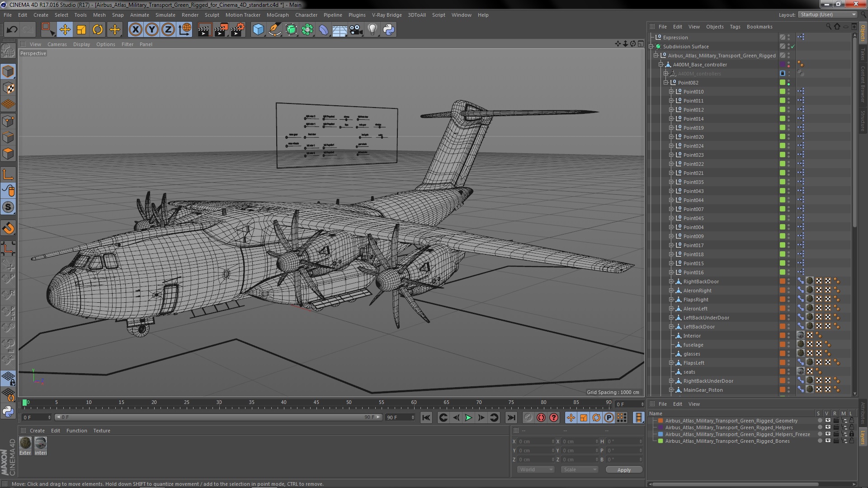Click the Apply coordinates button
The height and width of the screenshot is (488, 868).
click(624, 470)
